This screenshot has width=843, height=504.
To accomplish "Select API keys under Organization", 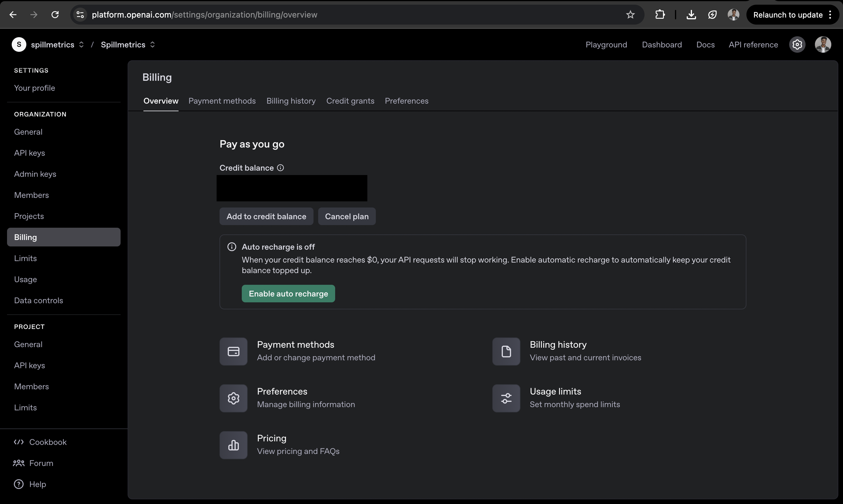I will [30, 153].
